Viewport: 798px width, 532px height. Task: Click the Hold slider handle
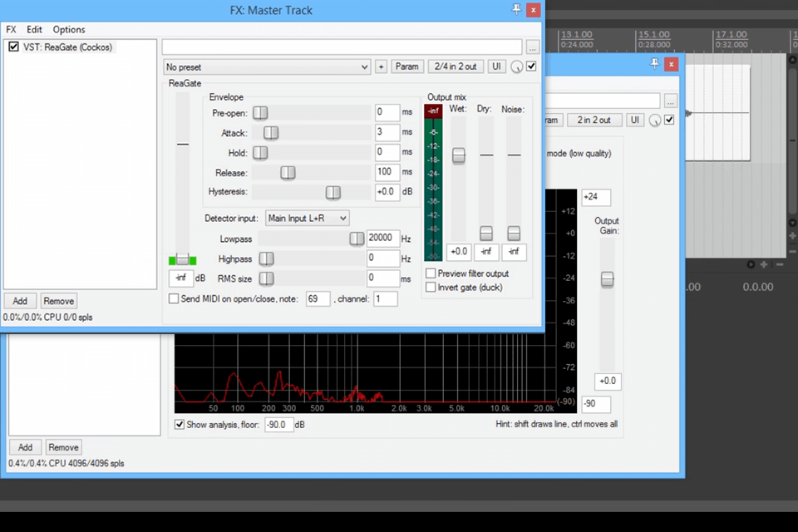260,153
